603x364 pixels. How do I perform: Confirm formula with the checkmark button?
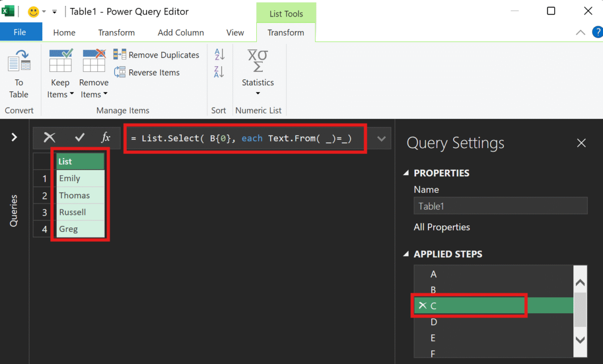click(x=79, y=138)
